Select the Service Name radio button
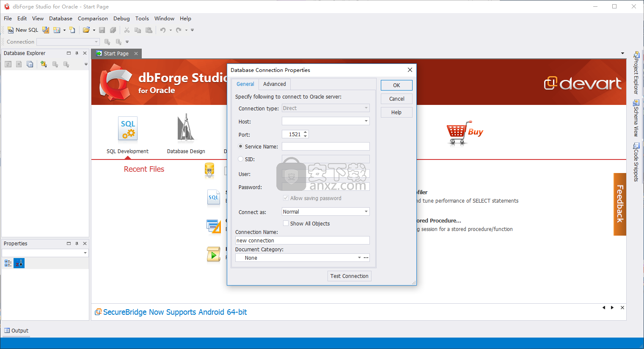 click(241, 146)
